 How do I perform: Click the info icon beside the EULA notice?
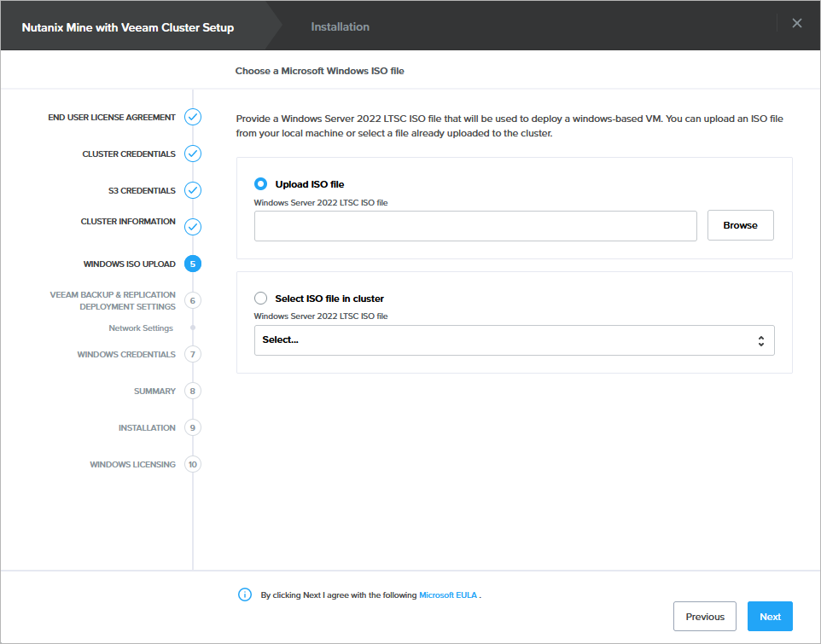pos(245,595)
